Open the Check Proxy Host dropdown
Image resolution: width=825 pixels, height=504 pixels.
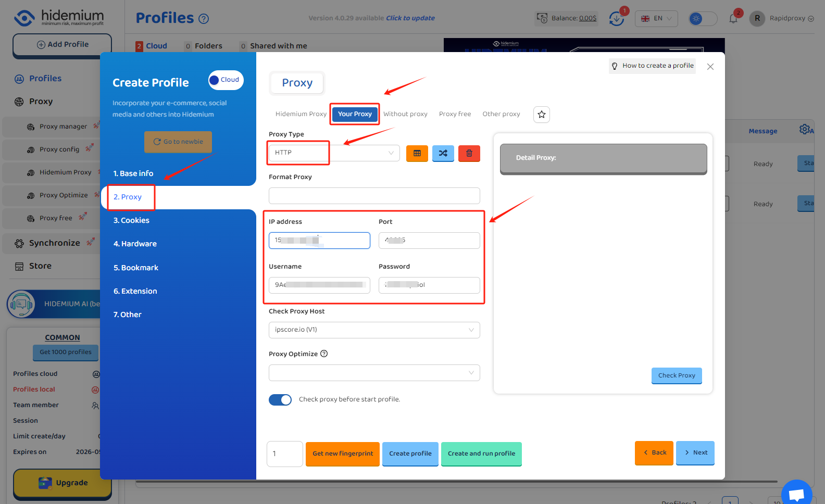pyautogui.click(x=374, y=330)
